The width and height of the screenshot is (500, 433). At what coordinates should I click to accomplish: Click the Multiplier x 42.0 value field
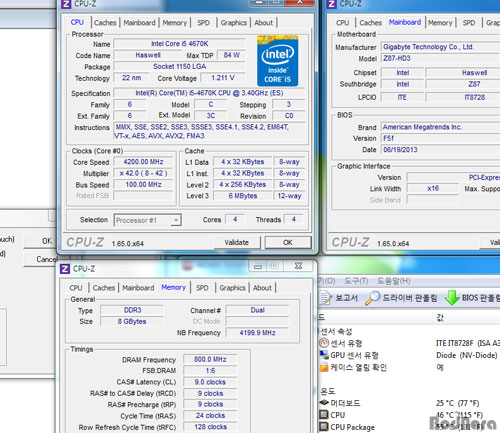pyautogui.click(x=143, y=173)
